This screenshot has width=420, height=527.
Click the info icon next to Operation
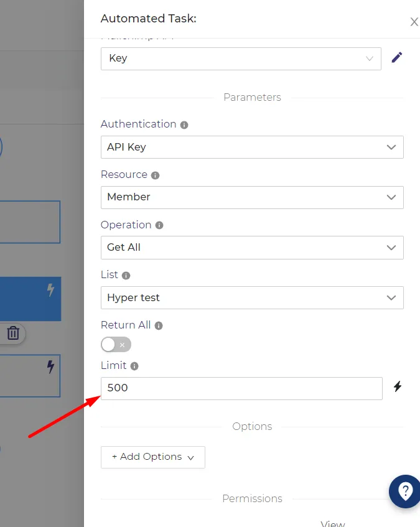159,225
